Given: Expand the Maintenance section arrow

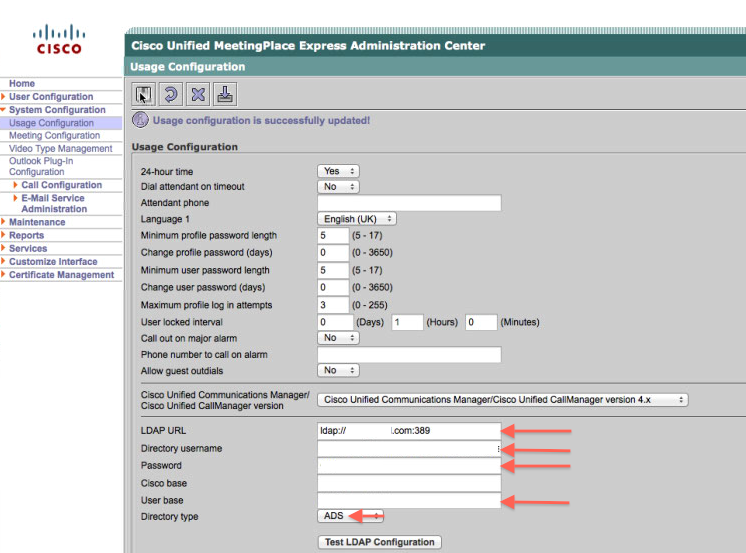Looking at the screenshot, I should tap(4, 222).
